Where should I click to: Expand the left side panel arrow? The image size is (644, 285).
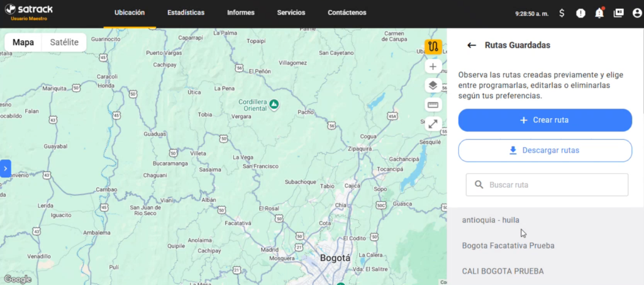tap(5, 169)
